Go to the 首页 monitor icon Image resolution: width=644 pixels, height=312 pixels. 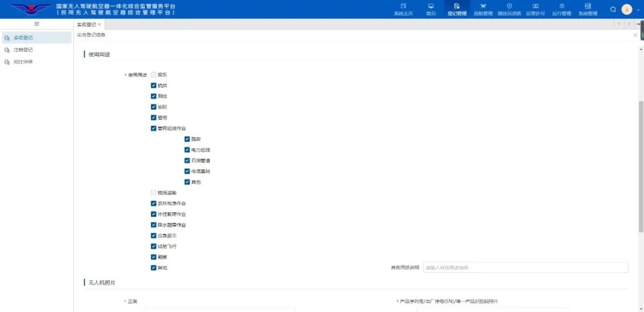pos(431,6)
